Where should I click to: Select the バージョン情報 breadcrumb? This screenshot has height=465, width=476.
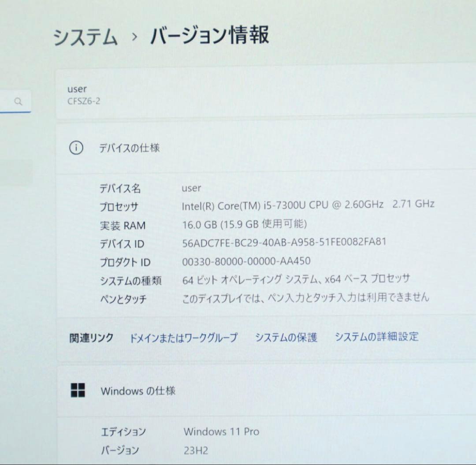[210, 37]
